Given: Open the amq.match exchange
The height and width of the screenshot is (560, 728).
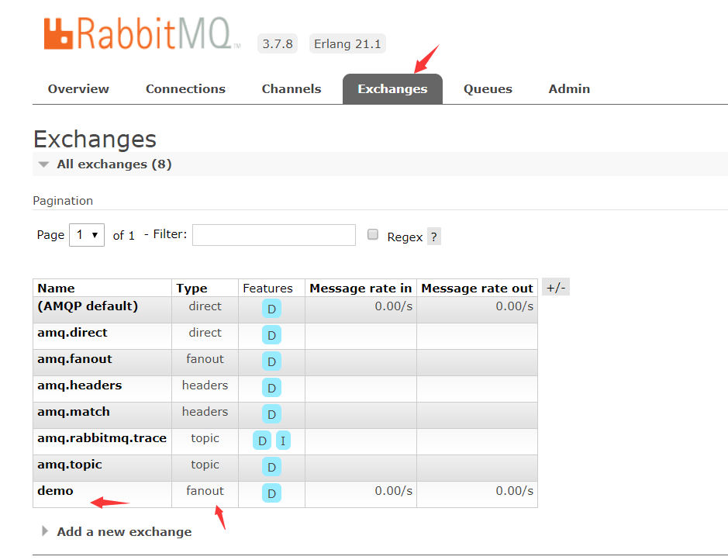Looking at the screenshot, I should (x=74, y=412).
